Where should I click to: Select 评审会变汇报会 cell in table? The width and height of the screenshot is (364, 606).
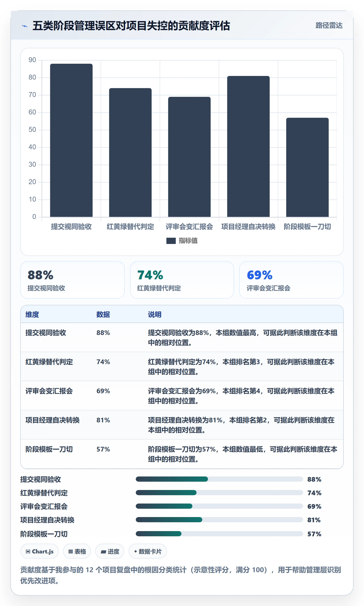(x=49, y=391)
